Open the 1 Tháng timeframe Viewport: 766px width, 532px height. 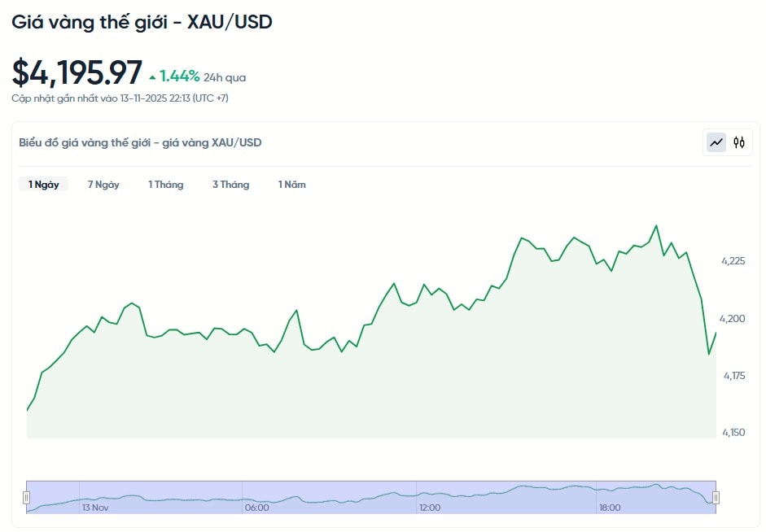[166, 185]
